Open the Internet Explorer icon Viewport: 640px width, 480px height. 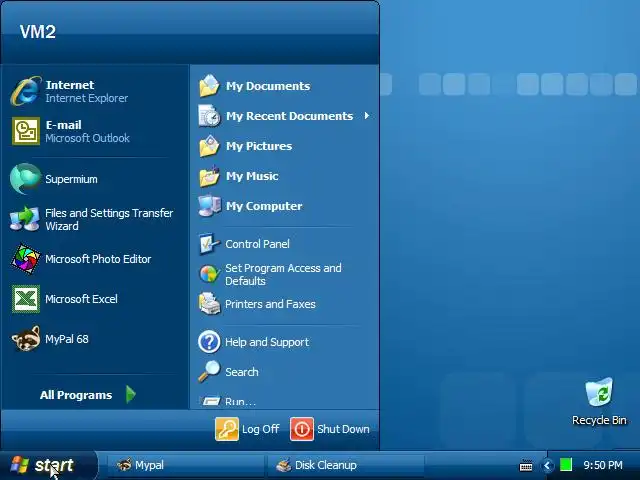coord(26,91)
